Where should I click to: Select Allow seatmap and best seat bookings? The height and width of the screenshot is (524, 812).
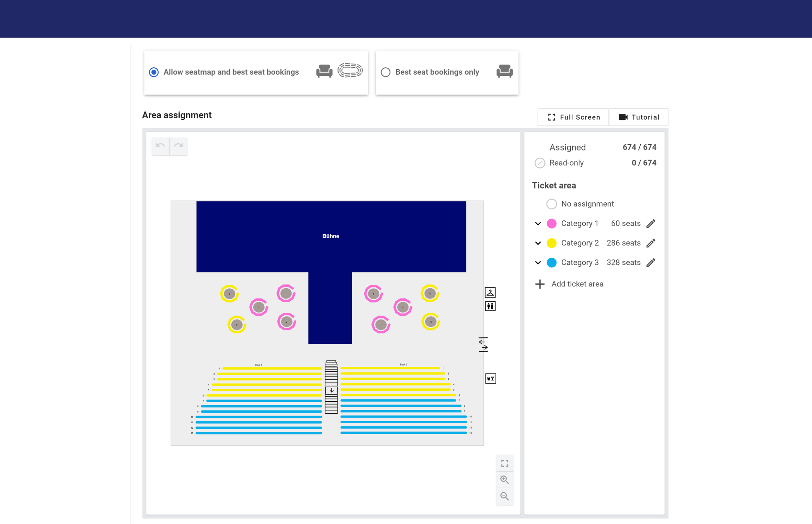click(154, 72)
